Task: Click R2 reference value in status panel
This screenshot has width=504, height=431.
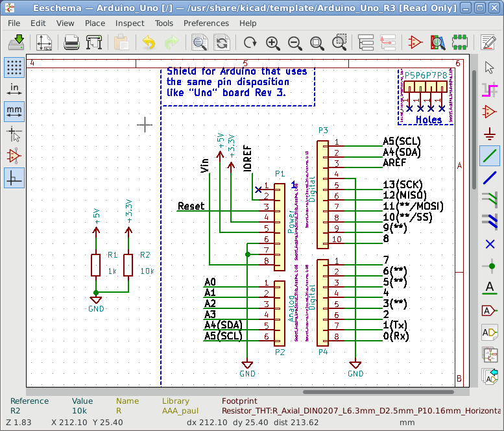Action: pos(15,411)
